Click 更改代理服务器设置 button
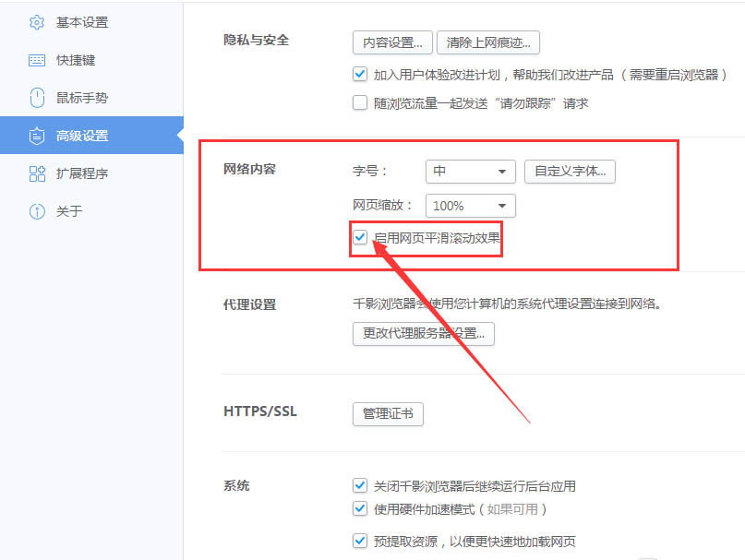The width and height of the screenshot is (745, 560). tap(424, 334)
